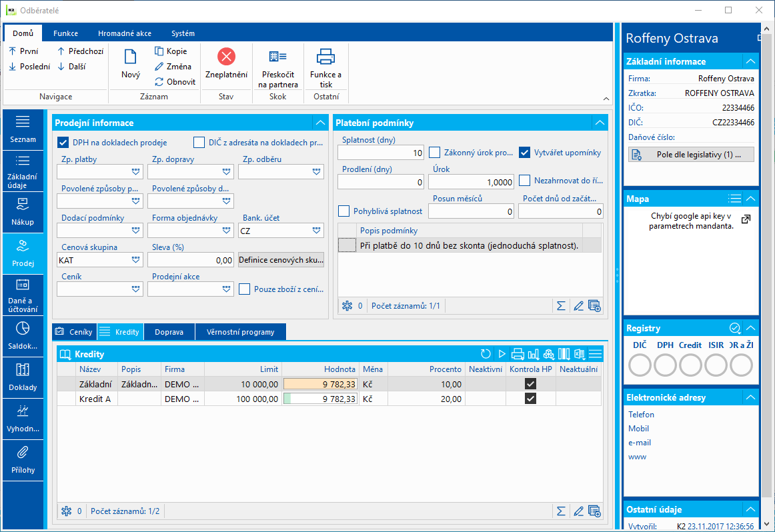Click chart icon in Kredity toolbar
The width and height of the screenshot is (775, 532).
534,354
